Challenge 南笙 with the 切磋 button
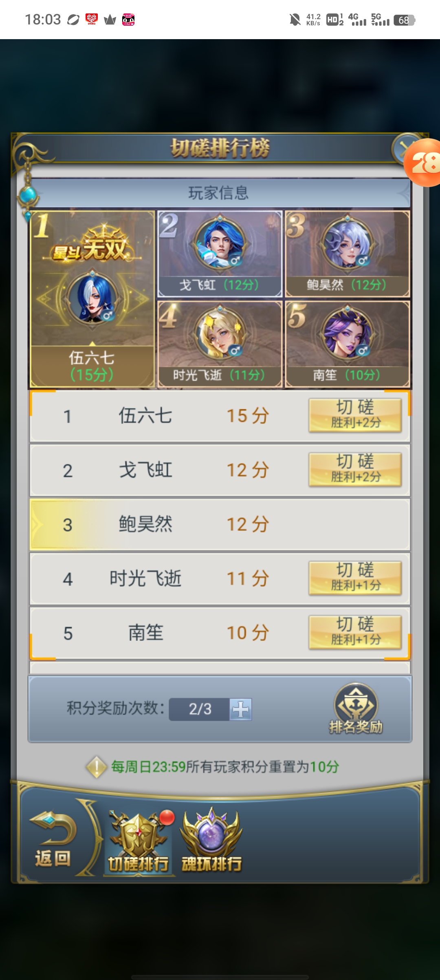Screen dimensions: 440x980 click(x=355, y=633)
